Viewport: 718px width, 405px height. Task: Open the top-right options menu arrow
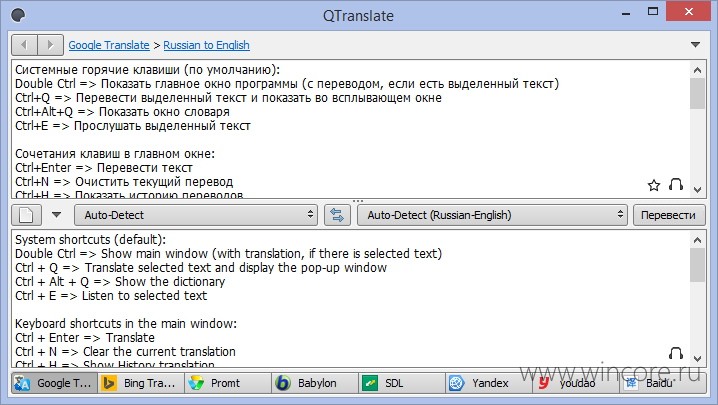click(x=695, y=44)
